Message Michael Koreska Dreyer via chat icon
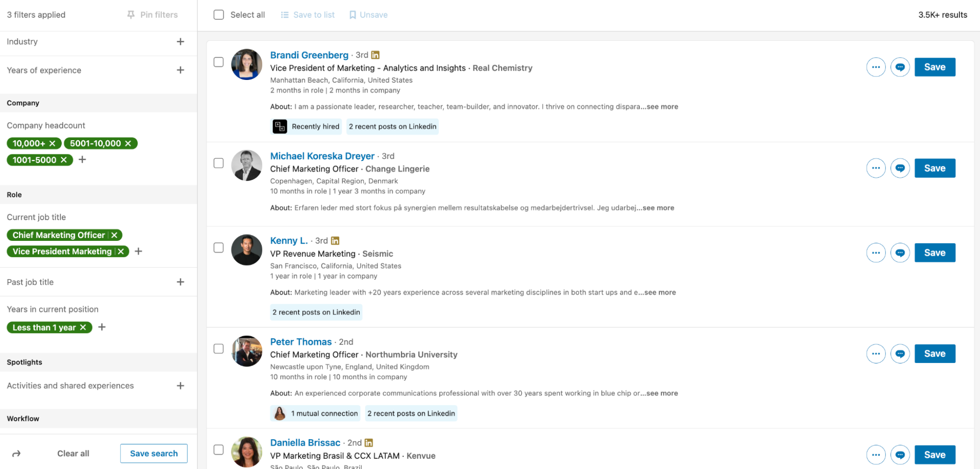980x469 pixels. tap(900, 168)
